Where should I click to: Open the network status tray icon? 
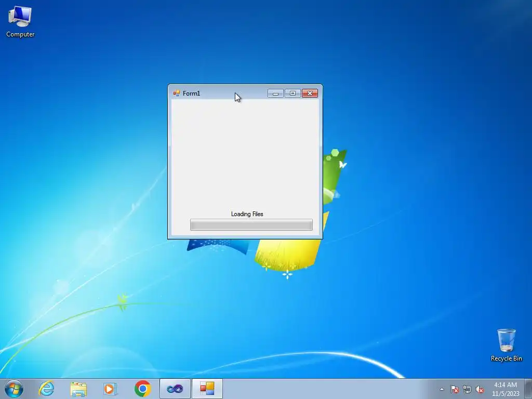coord(467,389)
